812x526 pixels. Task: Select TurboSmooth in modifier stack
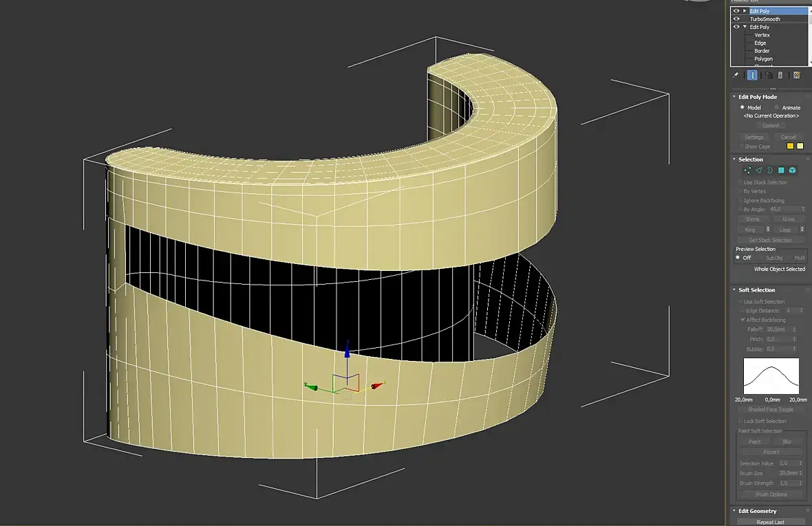765,19
